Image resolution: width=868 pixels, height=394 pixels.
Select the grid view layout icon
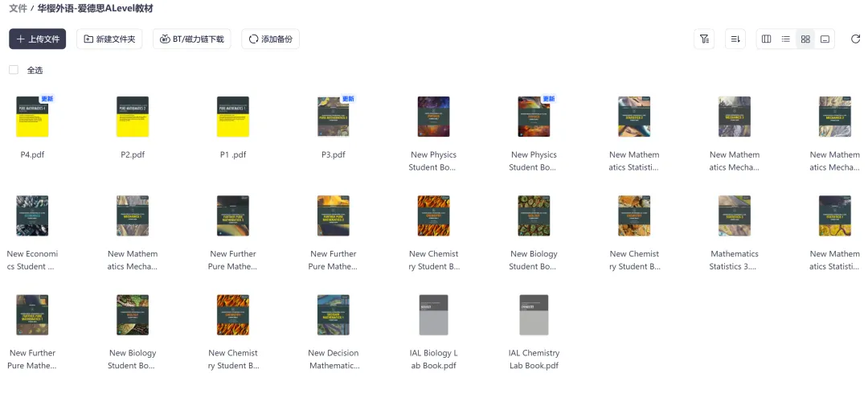click(805, 39)
